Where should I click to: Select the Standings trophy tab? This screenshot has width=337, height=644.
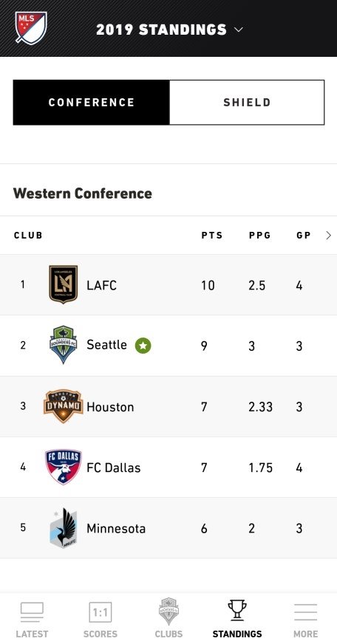(236, 620)
